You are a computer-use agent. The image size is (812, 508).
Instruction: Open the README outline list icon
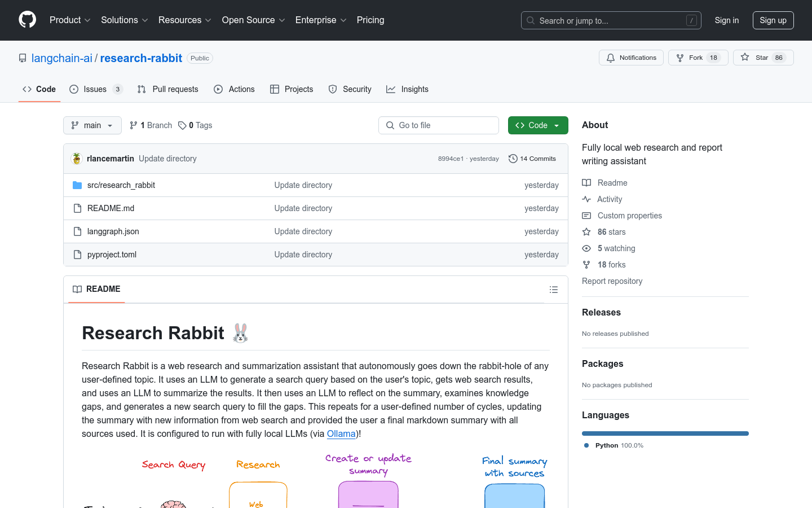(x=554, y=290)
